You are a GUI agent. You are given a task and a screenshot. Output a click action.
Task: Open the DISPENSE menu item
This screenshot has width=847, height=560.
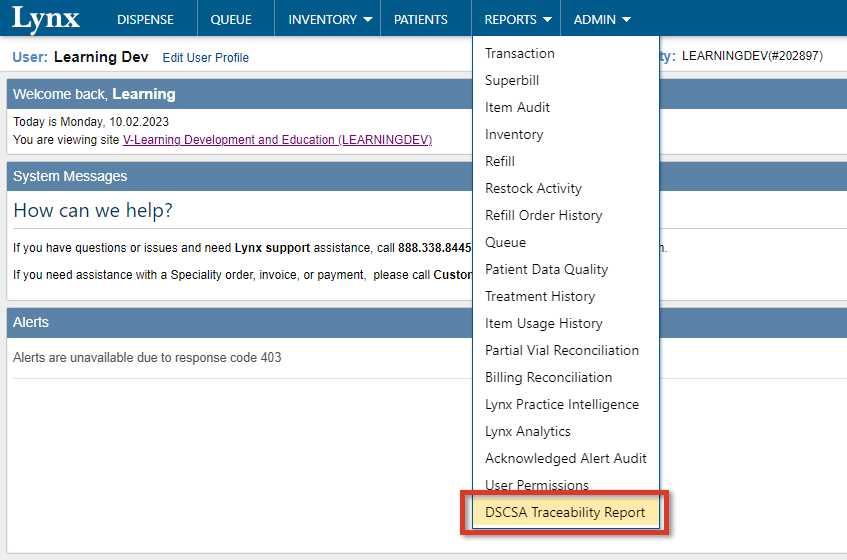coord(145,20)
